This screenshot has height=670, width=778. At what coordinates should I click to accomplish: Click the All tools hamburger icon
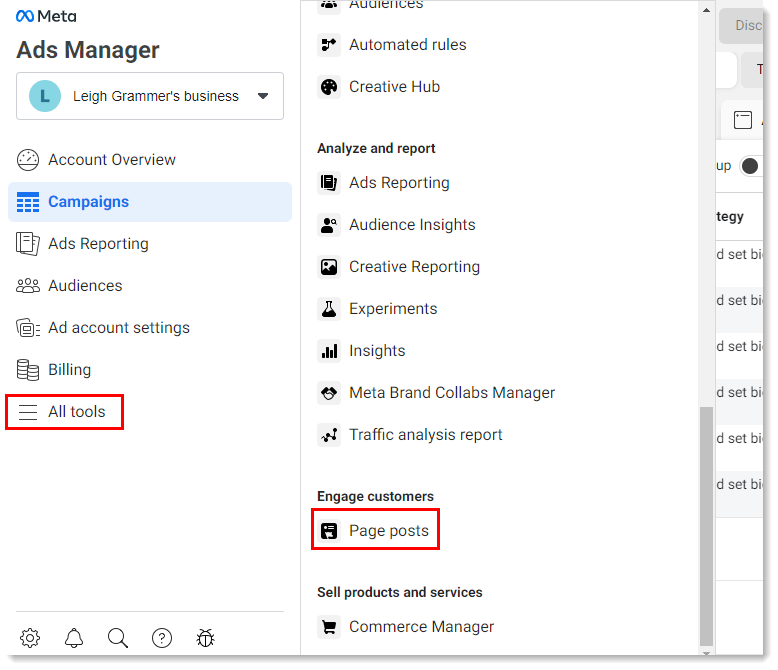pos(28,412)
